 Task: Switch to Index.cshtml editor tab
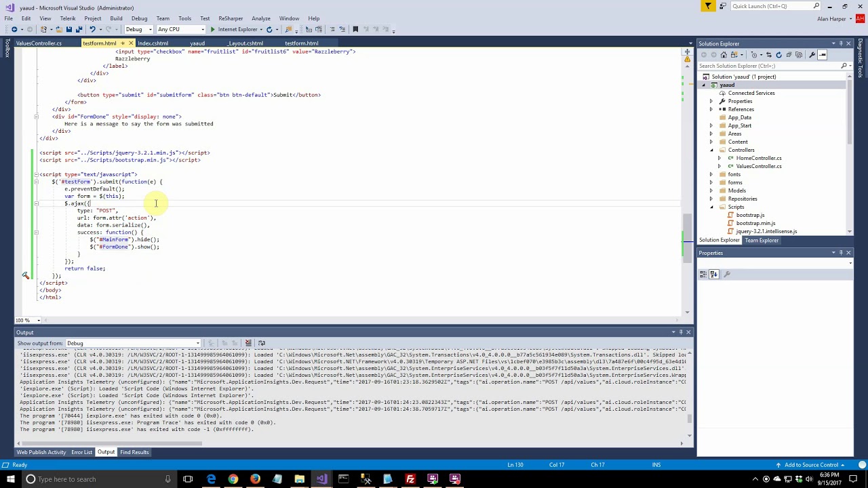click(153, 43)
